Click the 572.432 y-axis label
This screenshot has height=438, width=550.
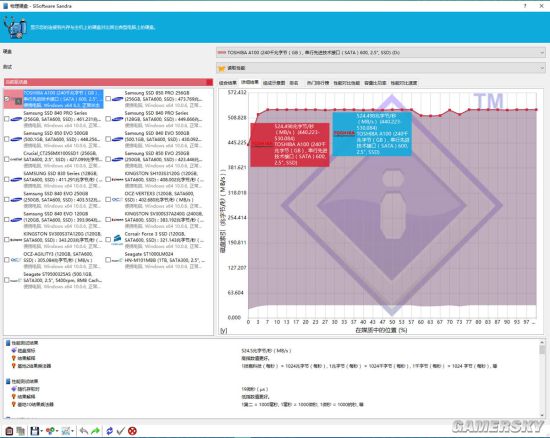pyautogui.click(x=237, y=92)
